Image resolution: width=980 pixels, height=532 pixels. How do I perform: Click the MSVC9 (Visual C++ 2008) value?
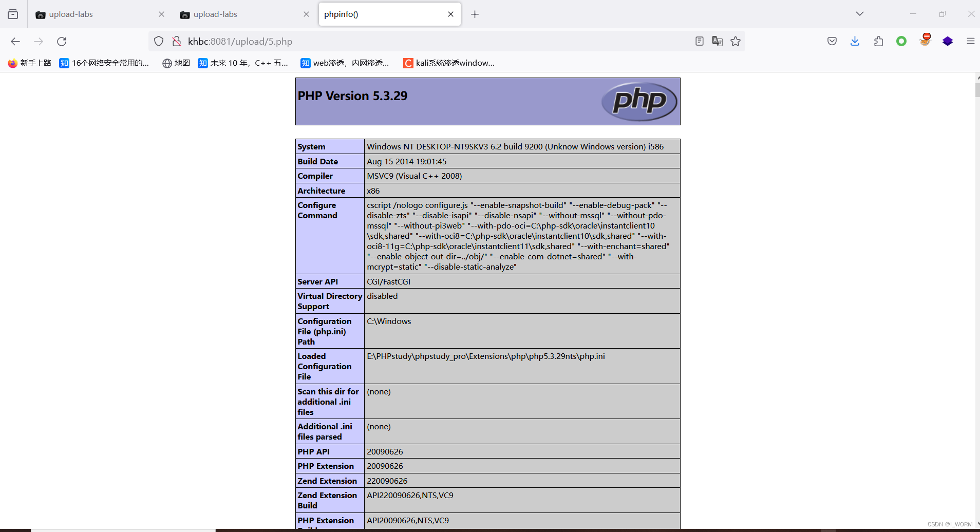(x=414, y=176)
